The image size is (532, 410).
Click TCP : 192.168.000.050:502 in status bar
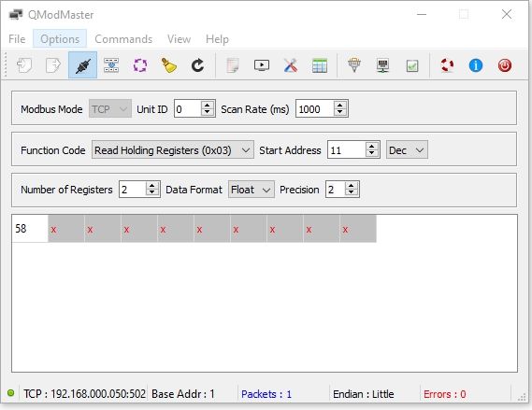(84, 394)
